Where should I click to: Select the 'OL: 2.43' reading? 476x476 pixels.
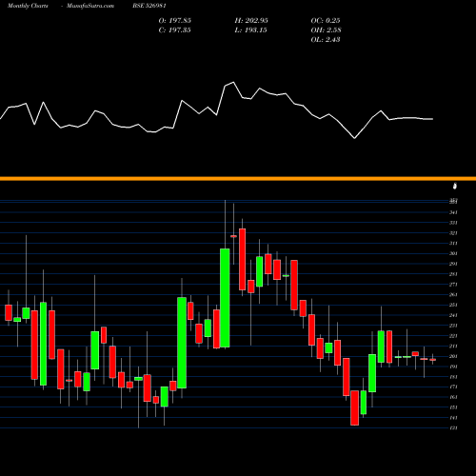[x=326, y=40]
